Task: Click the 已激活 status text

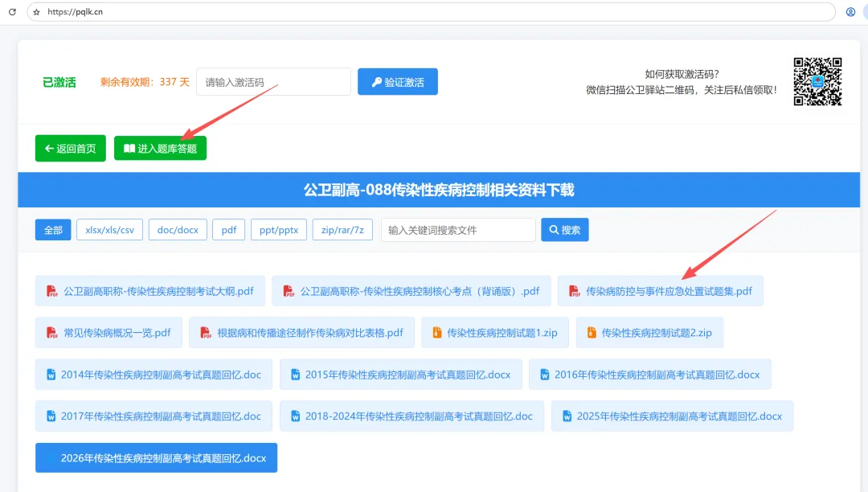Action: tap(59, 83)
